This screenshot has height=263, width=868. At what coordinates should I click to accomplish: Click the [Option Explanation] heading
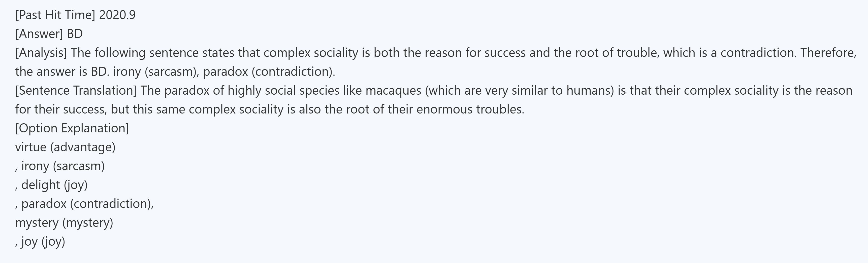[72, 128]
